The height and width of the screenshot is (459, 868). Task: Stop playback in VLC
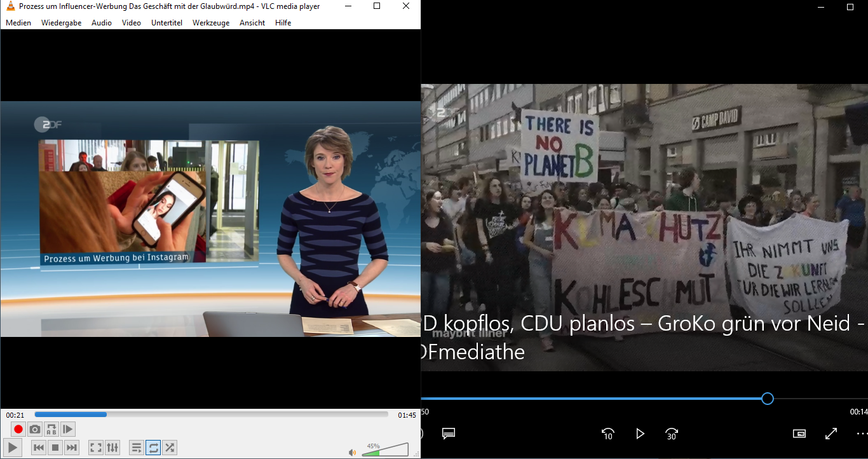point(55,448)
